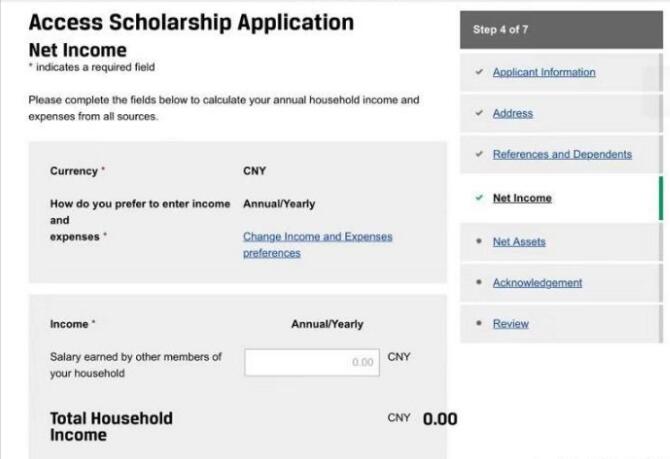Click Change Income and Expenses preferences link
This screenshot has height=459, width=670.
pyautogui.click(x=317, y=245)
